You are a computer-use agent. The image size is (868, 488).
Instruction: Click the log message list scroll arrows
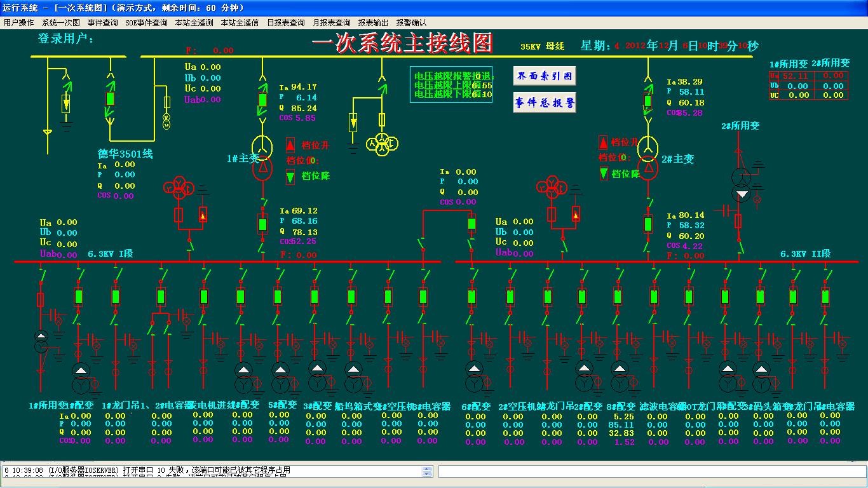pos(427,471)
